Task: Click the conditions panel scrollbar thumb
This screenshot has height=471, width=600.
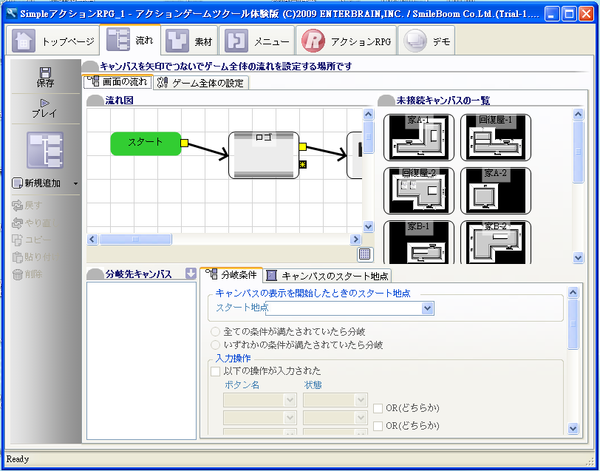Action: [x=573, y=324]
